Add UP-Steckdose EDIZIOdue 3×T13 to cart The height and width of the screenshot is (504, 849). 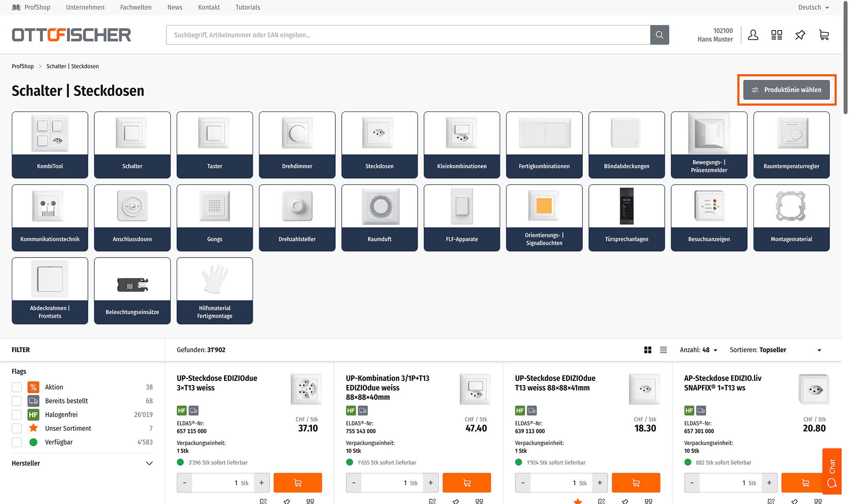pyautogui.click(x=298, y=483)
